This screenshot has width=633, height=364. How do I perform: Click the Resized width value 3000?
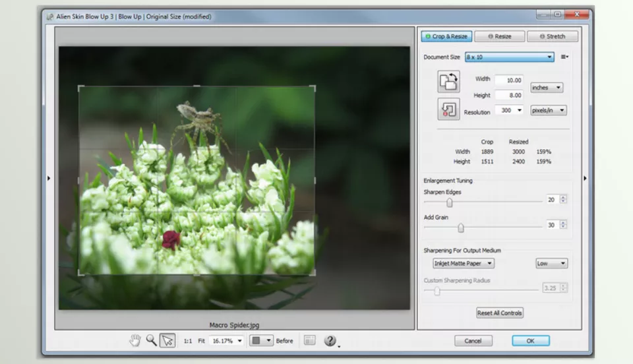point(518,152)
